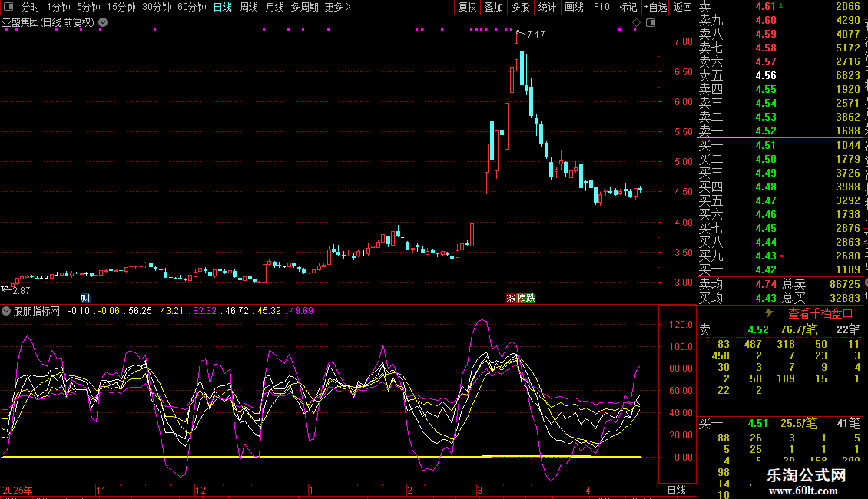Open the 统计 statistics tool

547,7
